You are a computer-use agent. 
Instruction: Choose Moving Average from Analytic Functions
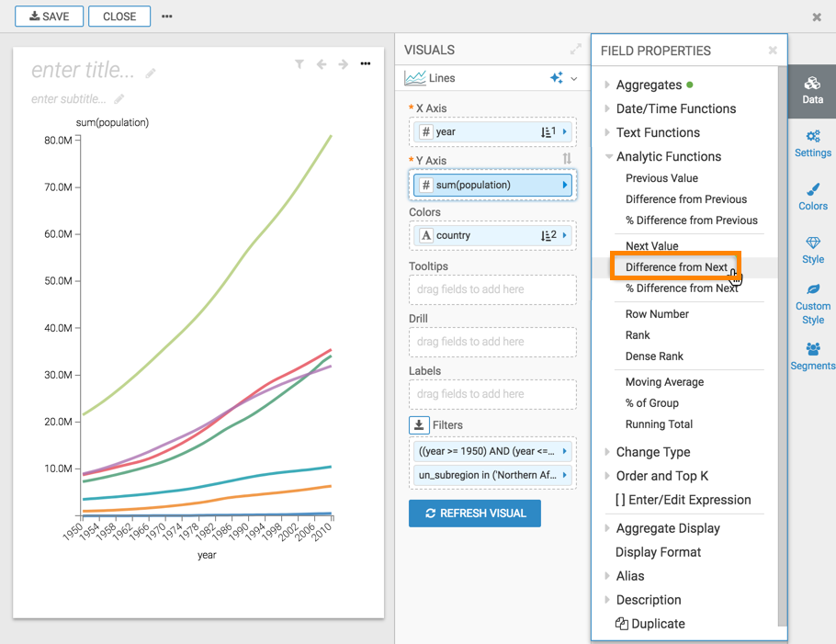tap(664, 382)
